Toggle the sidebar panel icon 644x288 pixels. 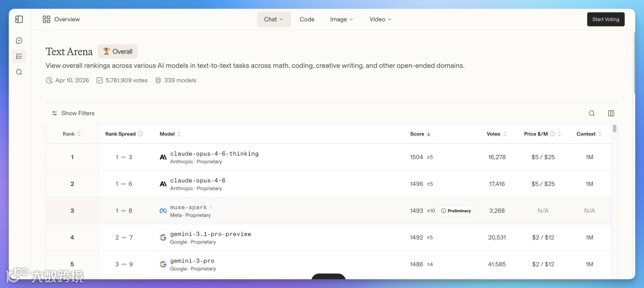pos(19,19)
